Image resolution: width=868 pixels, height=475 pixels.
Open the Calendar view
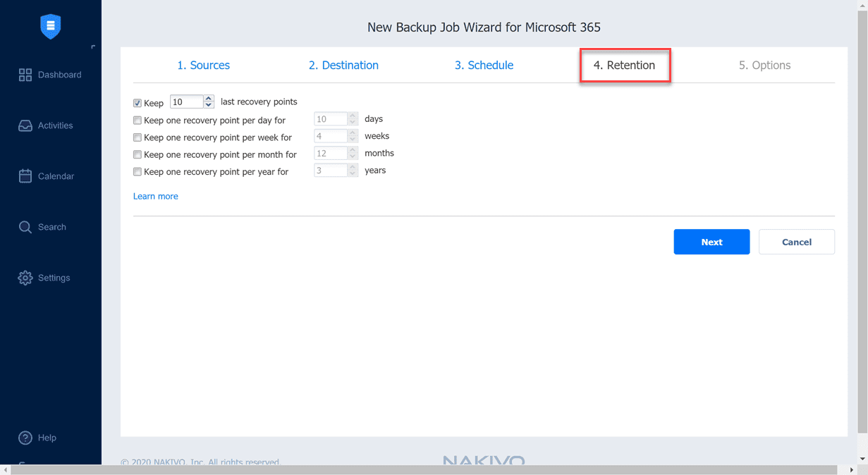coord(51,175)
